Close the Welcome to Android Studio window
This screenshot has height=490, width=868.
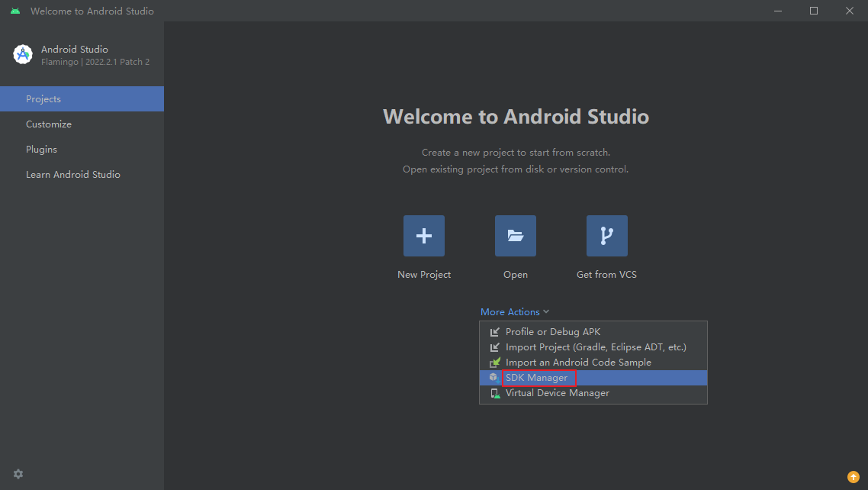850,11
